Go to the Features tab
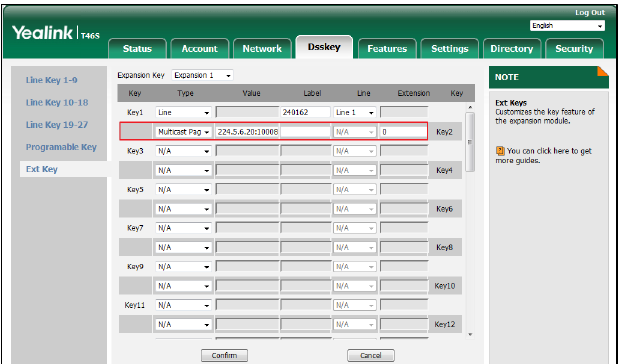This screenshot has height=364, width=620. coord(387,49)
